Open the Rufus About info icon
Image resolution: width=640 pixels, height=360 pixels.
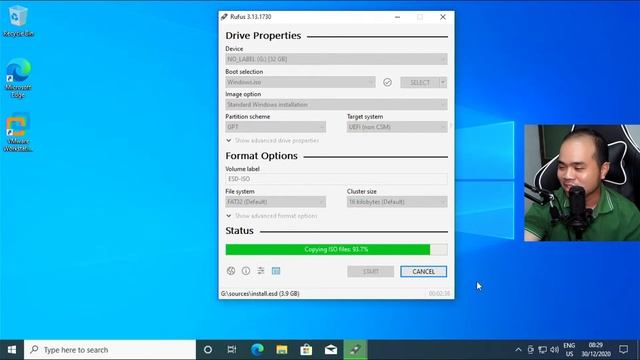[246, 271]
